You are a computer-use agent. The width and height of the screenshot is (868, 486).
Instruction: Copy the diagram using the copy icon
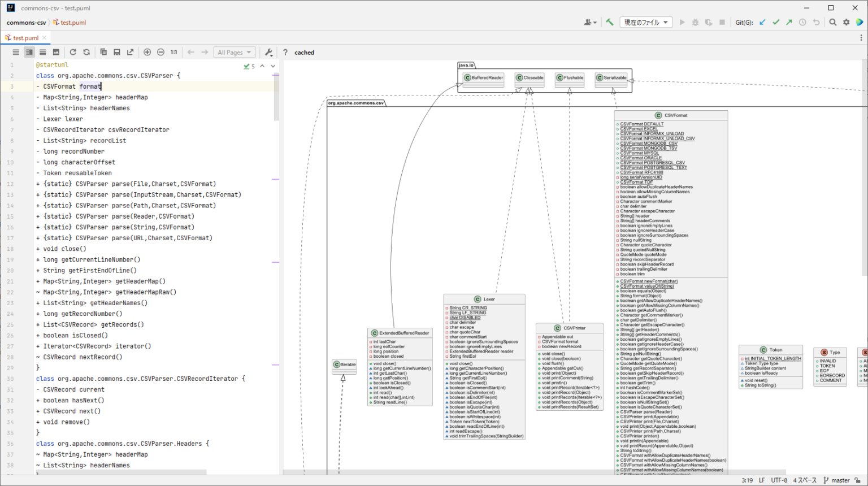tap(103, 52)
